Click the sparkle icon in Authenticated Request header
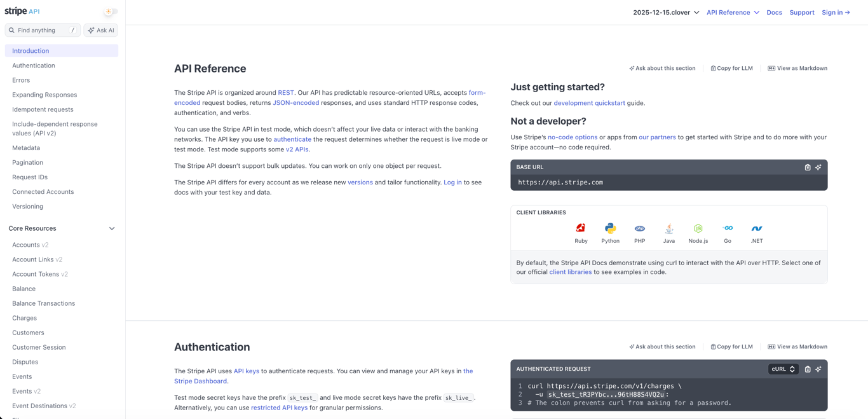The image size is (868, 419). pos(818,369)
